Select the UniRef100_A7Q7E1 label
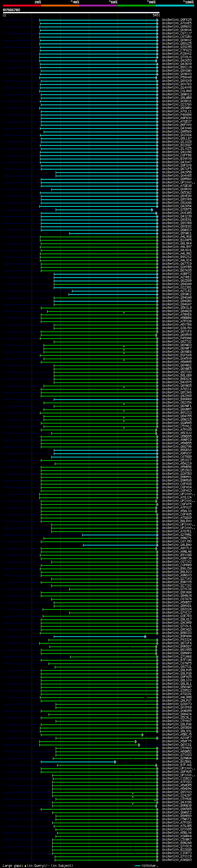 177,531
